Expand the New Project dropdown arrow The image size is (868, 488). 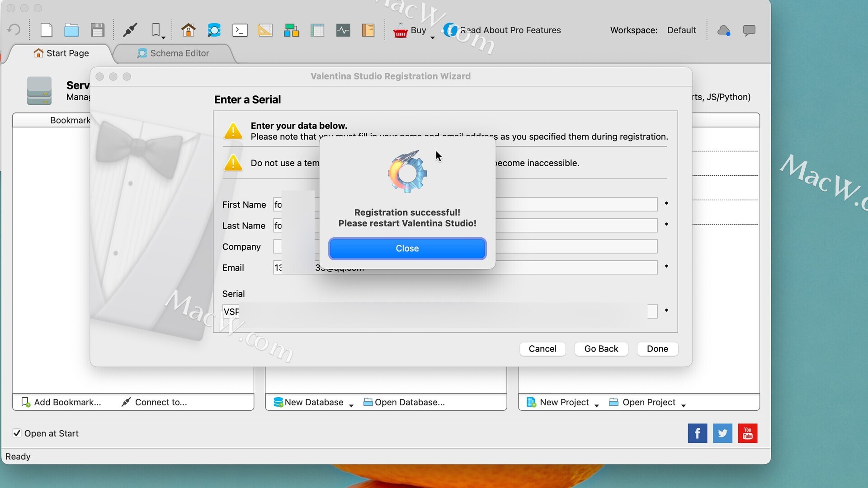click(x=597, y=406)
